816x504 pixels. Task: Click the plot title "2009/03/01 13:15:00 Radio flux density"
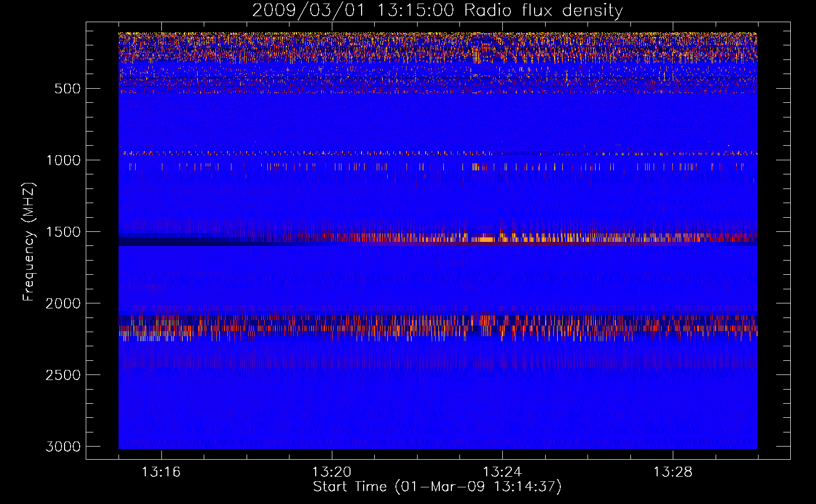coord(437,11)
